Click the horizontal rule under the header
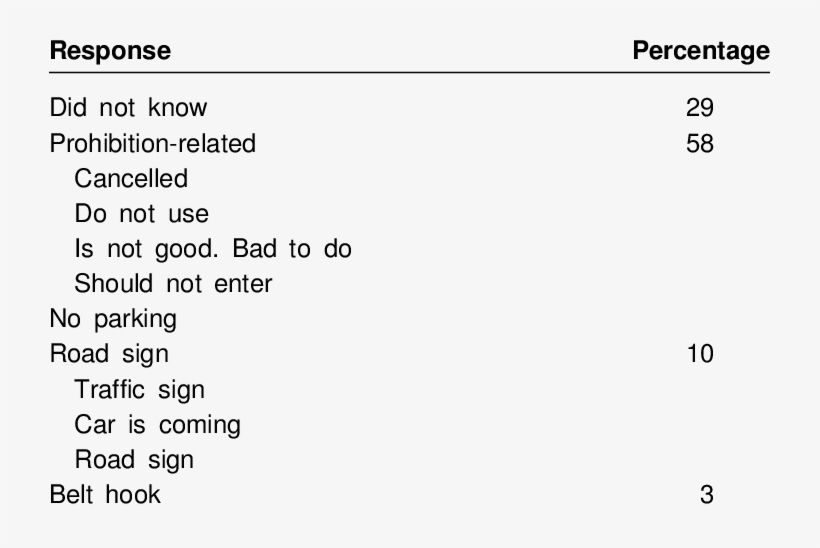This screenshot has height=548, width=820. 410,74
